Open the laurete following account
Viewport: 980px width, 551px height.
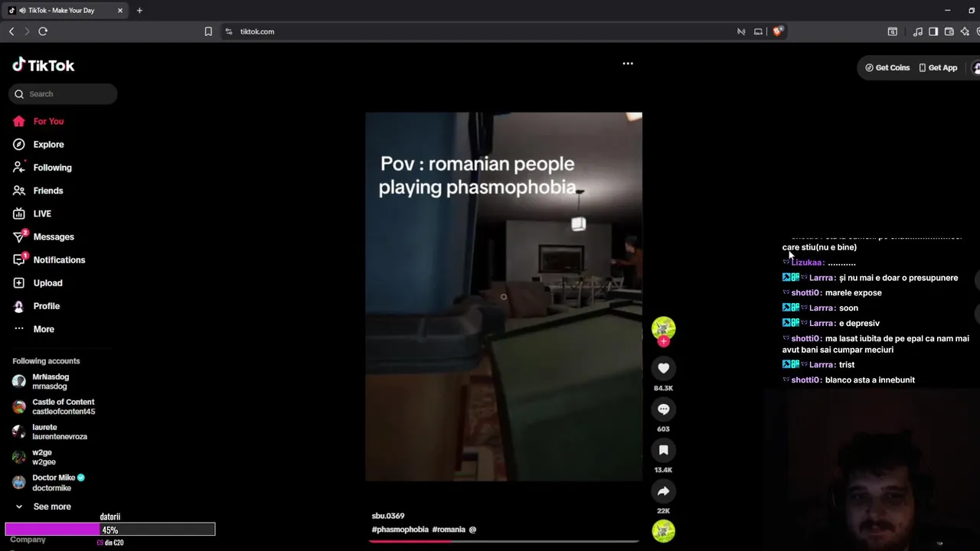(x=50, y=432)
